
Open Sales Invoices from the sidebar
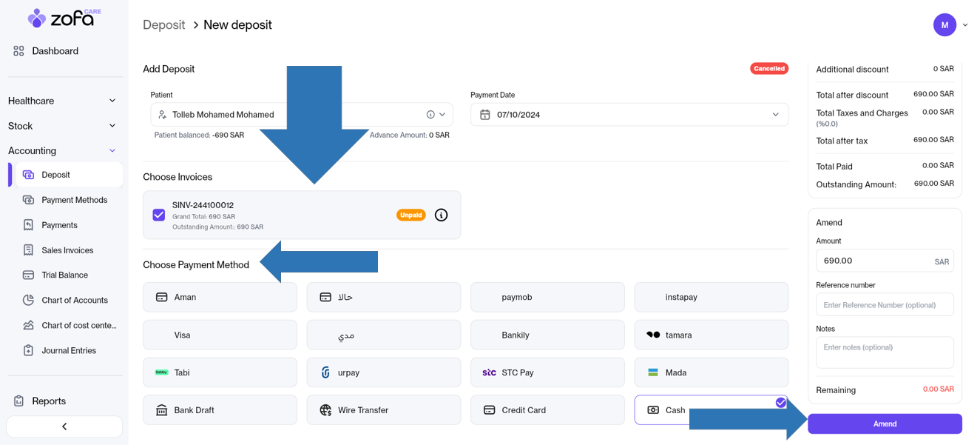[x=67, y=250]
